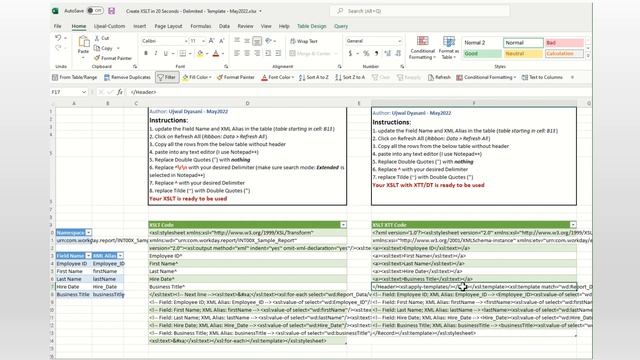Click Refresh in the quick toolbar
Image resolution: width=640 pixels, height=360 pixels.
pyautogui.click(x=439, y=77)
